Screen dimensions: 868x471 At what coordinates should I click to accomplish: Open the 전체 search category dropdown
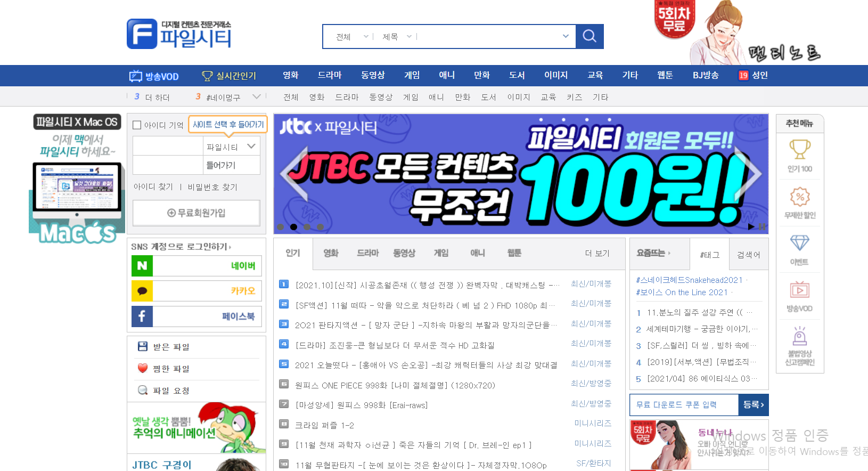pyautogui.click(x=352, y=37)
